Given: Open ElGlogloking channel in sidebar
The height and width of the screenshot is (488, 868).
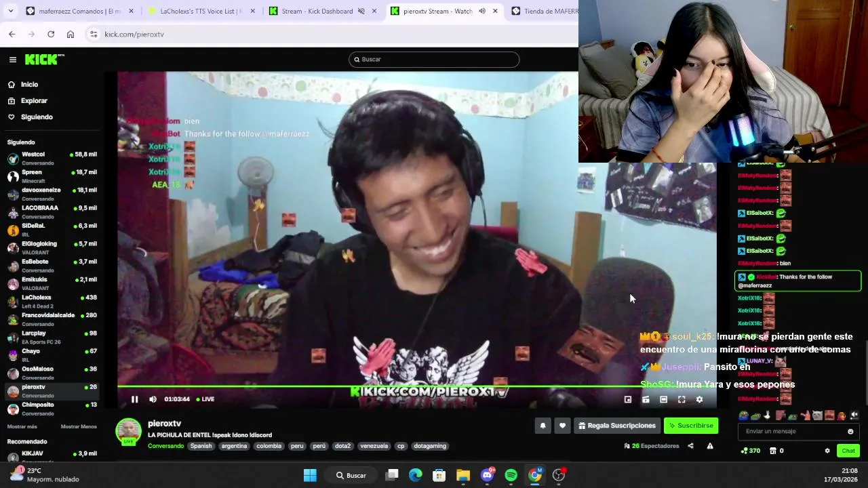Looking at the screenshot, I should (52, 248).
